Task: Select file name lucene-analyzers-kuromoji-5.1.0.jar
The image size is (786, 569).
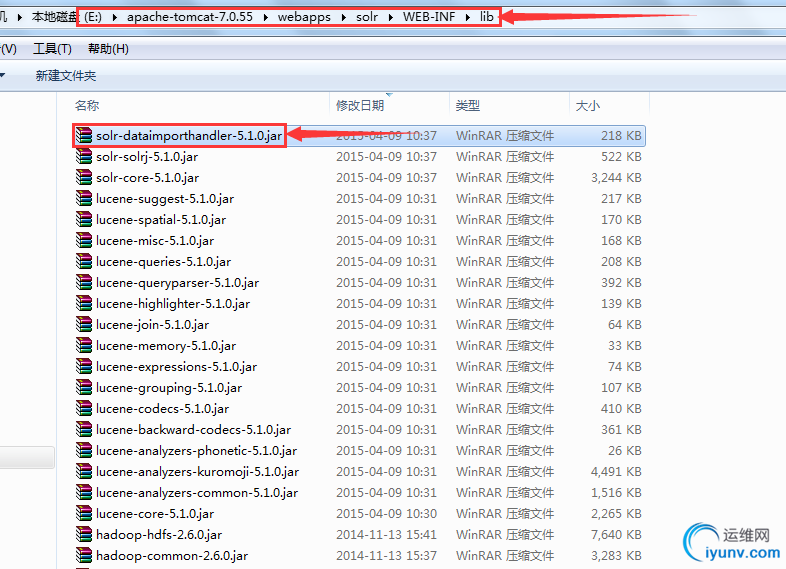Action: click(198, 473)
